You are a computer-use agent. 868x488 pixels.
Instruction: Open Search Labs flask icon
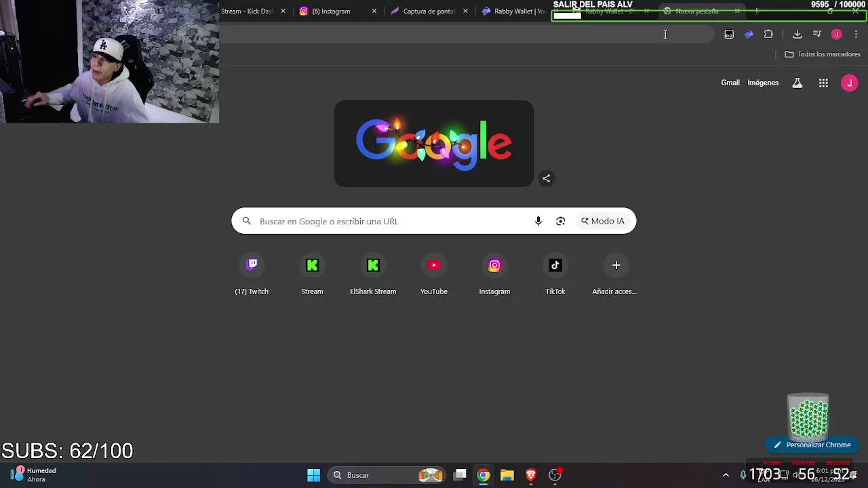pos(797,83)
